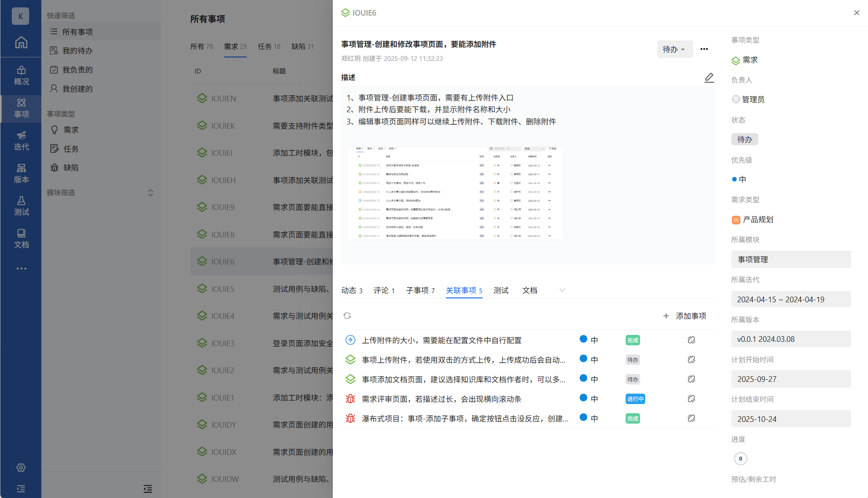Viewport: 868px width, 498px height.
Task: Open related item 事项上传附件 link
Action: [463, 360]
